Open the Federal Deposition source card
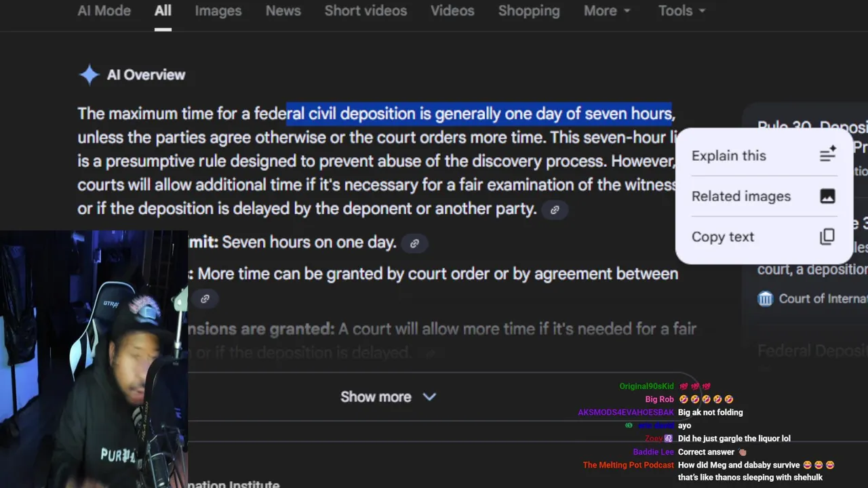 click(x=812, y=351)
